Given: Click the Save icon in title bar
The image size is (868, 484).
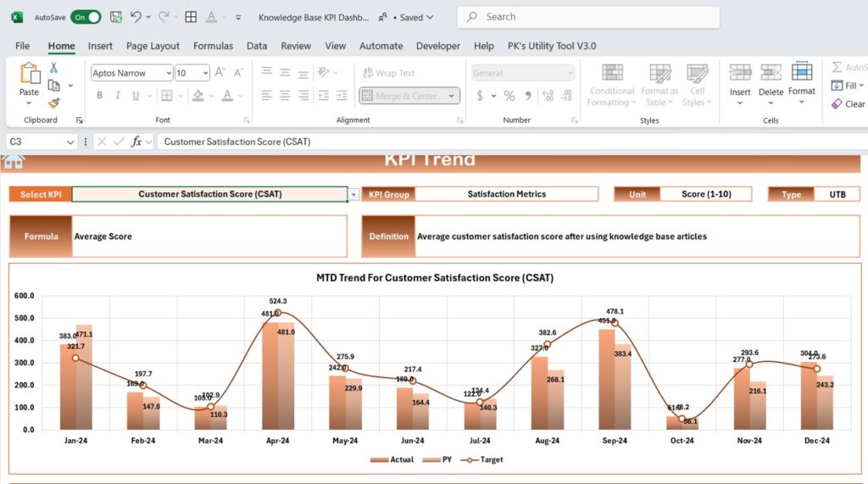Looking at the screenshot, I should (x=115, y=17).
